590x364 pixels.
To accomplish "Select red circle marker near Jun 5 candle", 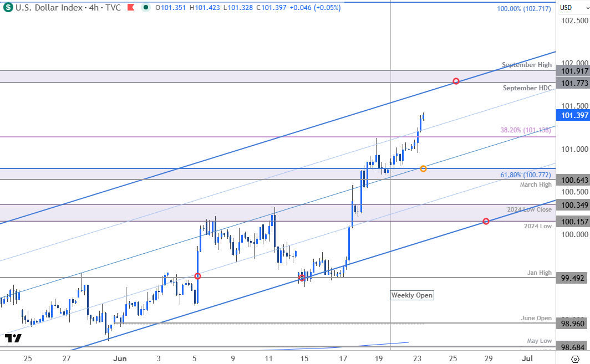I will point(197,276).
